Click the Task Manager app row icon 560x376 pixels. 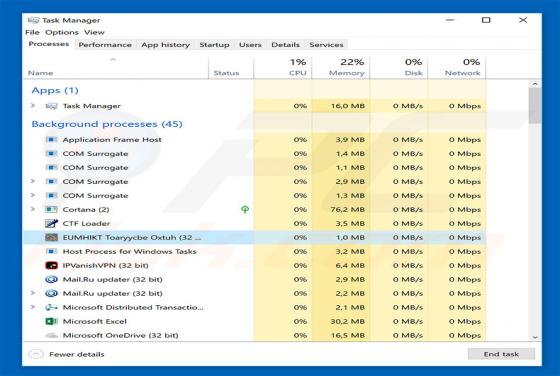[x=51, y=106]
